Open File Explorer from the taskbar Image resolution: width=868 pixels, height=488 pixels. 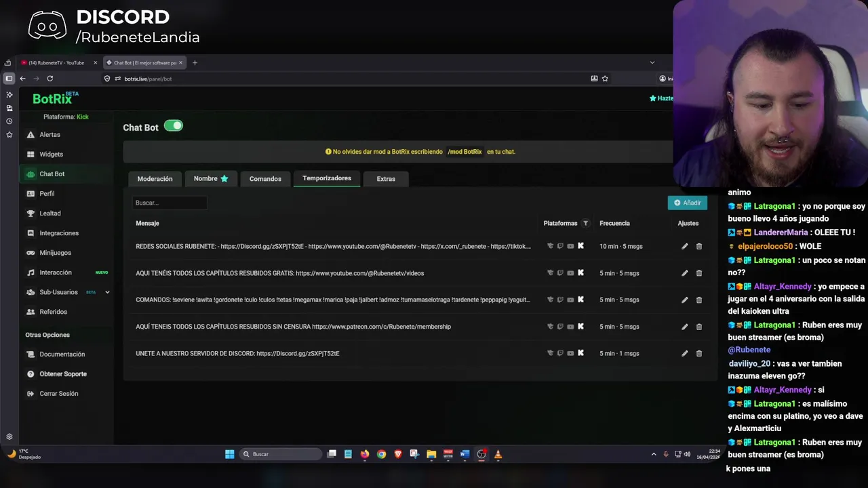pyautogui.click(x=431, y=454)
